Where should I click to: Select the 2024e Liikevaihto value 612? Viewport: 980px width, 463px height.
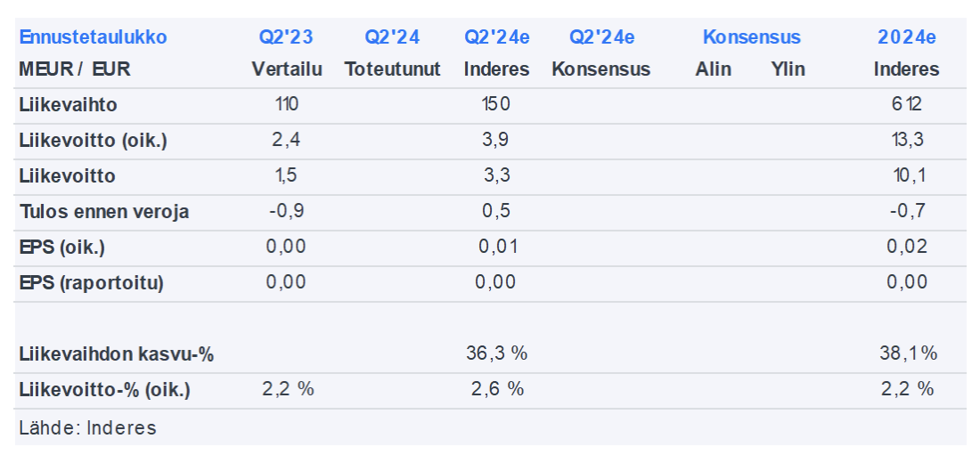[x=907, y=105]
